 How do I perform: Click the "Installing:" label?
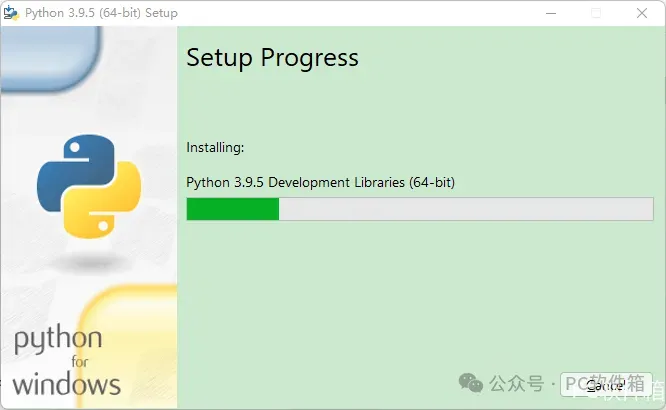tap(215, 147)
